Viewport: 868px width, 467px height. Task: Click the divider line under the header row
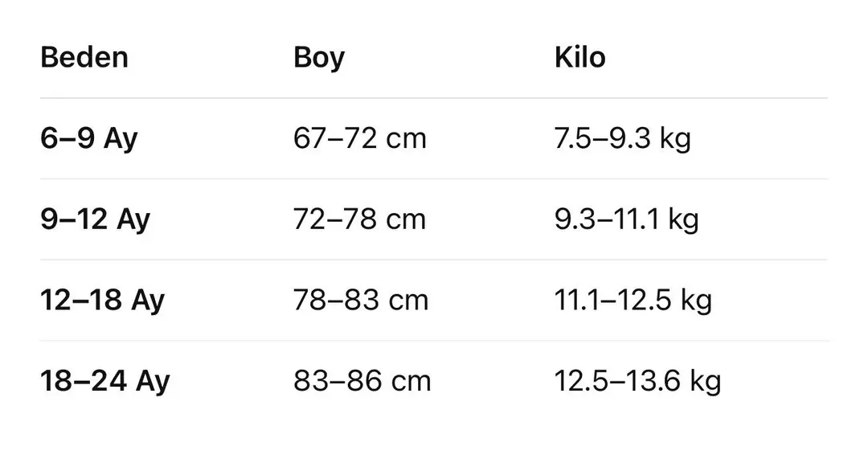click(x=434, y=98)
